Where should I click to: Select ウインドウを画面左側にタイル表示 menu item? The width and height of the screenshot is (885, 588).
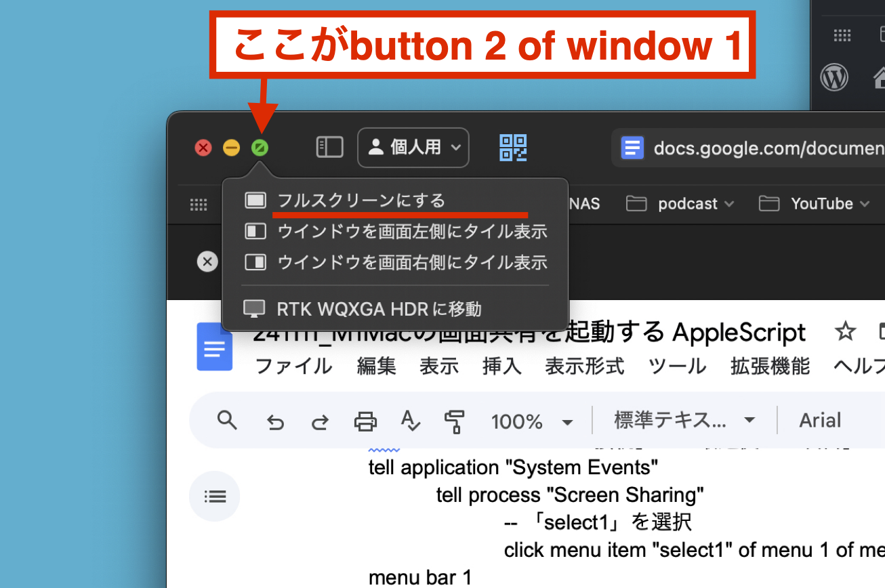[x=411, y=231]
